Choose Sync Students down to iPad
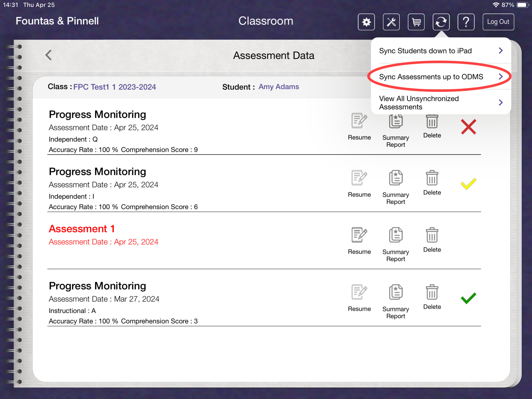 (x=425, y=50)
